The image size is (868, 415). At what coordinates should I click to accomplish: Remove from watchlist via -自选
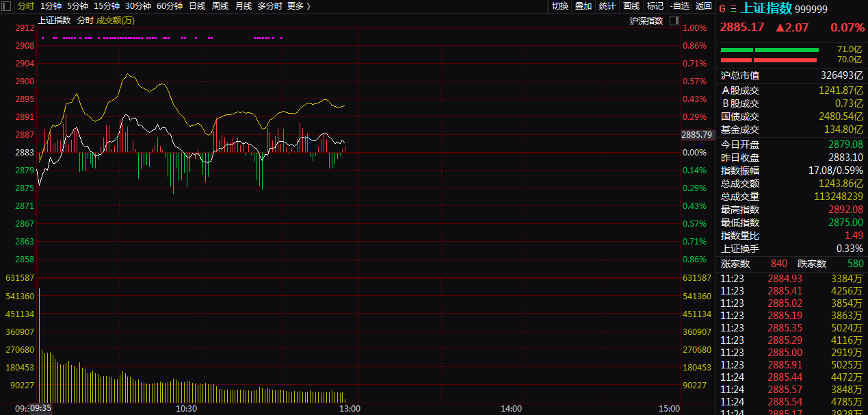680,6
